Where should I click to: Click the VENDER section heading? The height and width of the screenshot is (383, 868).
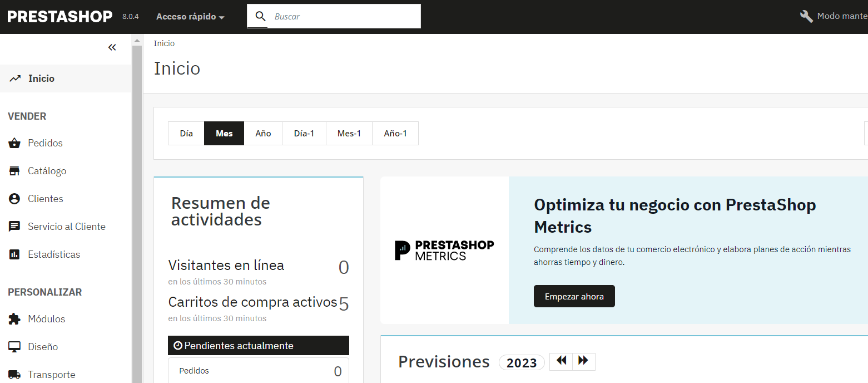(27, 116)
